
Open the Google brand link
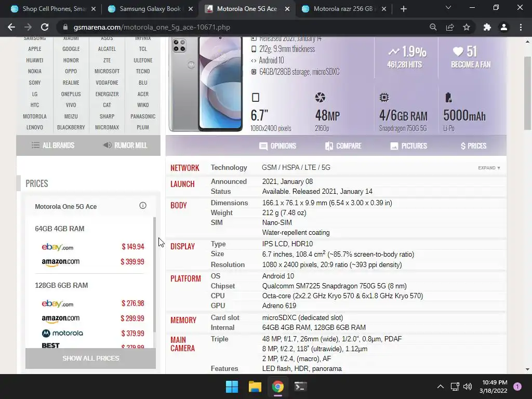(71, 49)
